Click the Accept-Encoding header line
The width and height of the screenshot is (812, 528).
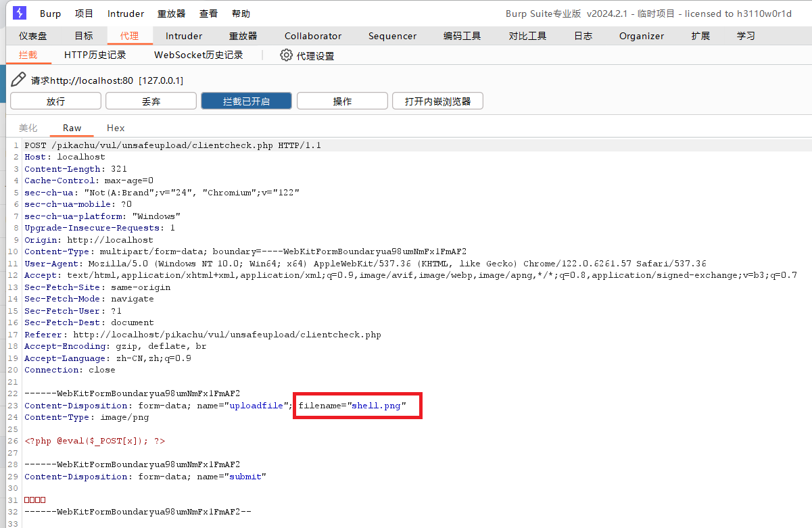(x=116, y=346)
